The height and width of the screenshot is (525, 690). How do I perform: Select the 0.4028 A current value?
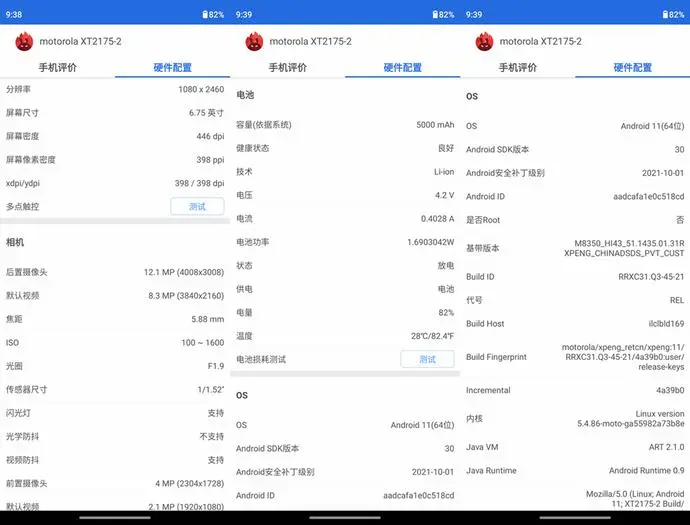[x=437, y=218]
